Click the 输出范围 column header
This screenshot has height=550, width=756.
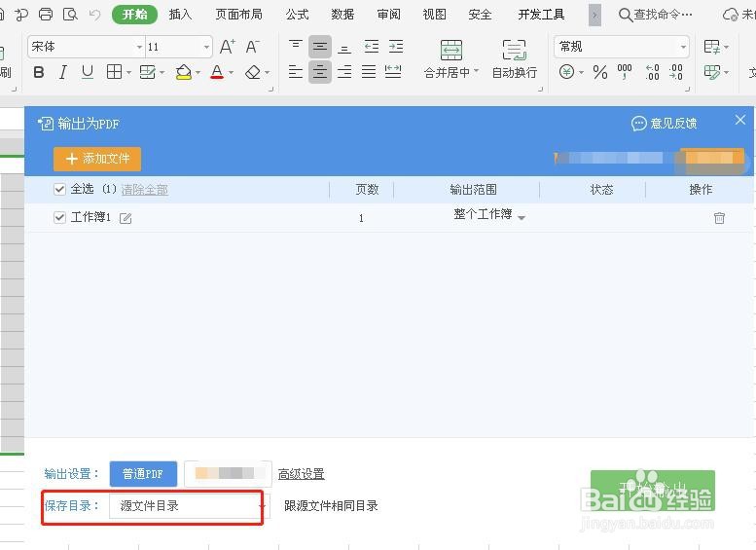coord(473,190)
